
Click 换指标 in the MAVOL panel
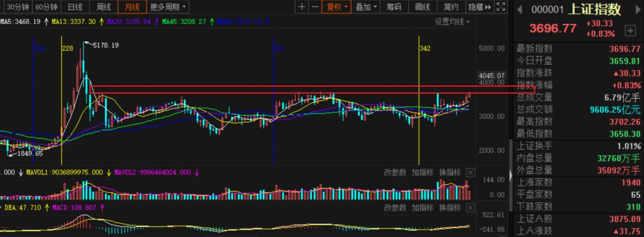[x=450, y=172]
